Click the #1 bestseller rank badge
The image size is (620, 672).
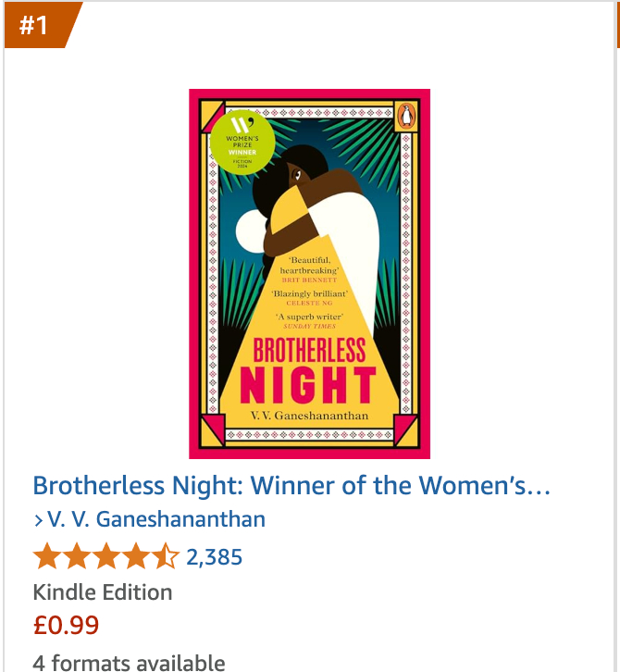click(x=35, y=25)
